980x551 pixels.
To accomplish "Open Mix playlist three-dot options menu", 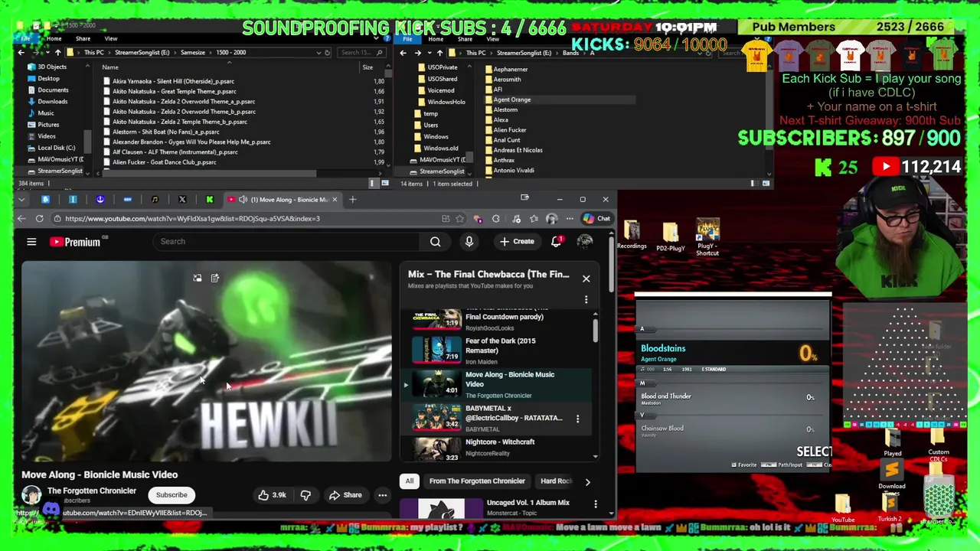I will click(586, 299).
